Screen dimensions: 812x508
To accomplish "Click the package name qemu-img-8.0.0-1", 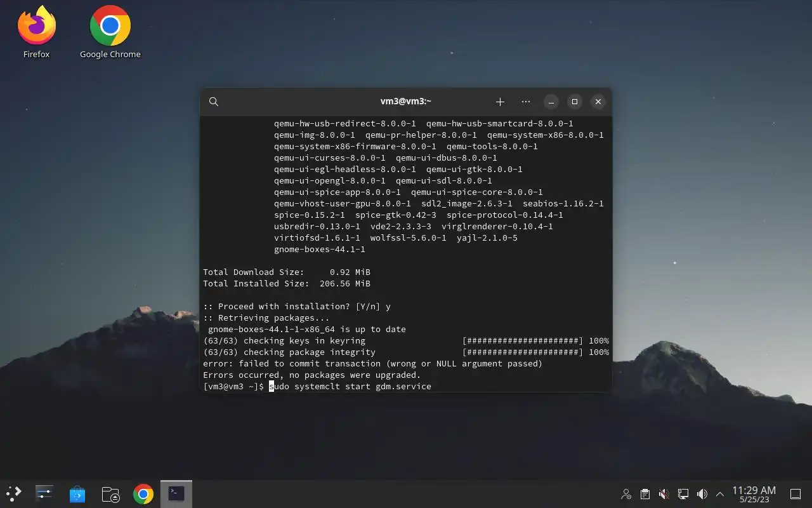I will (315, 135).
